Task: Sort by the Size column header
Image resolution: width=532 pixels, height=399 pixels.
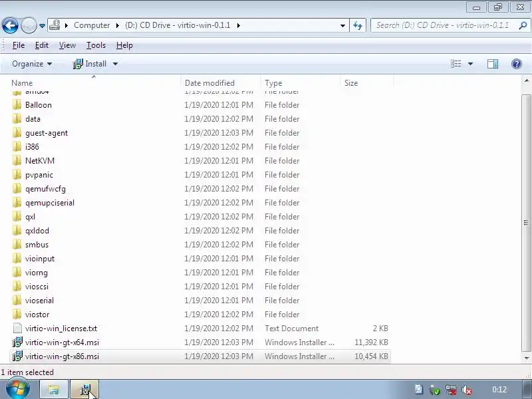Action: click(351, 82)
